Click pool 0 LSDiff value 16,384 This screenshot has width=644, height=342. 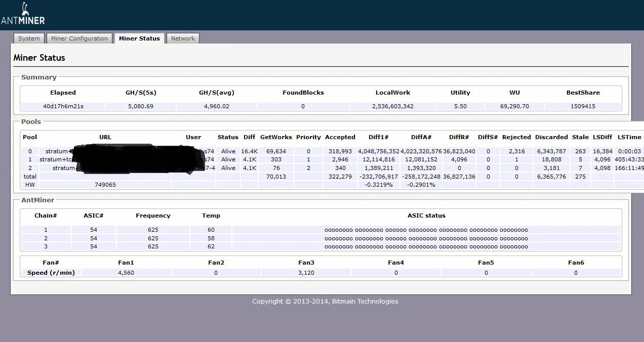coord(602,151)
